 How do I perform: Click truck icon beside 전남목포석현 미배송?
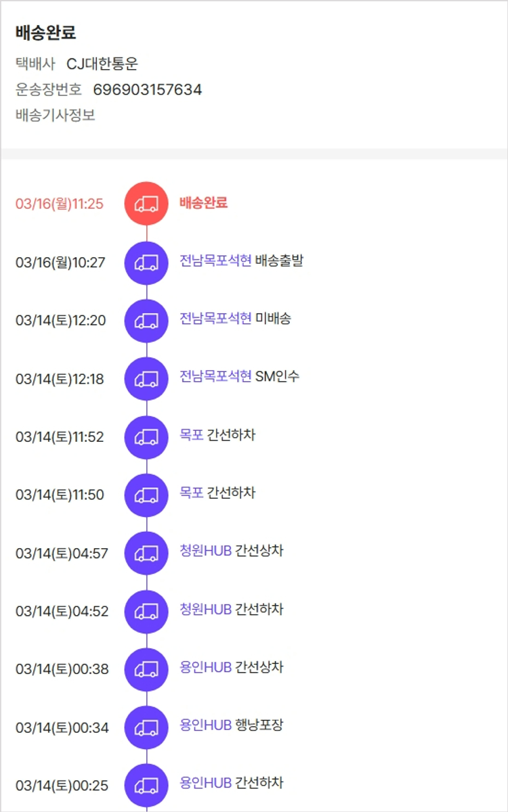[x=146, y=320]
